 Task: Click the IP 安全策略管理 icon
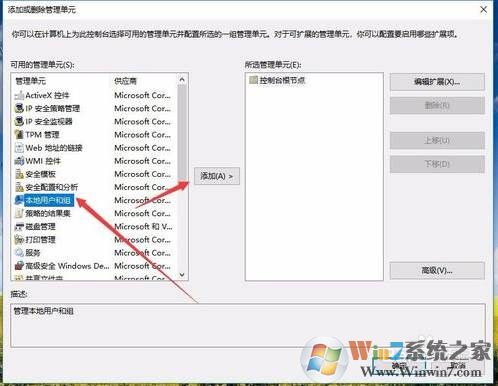[19, 108]
